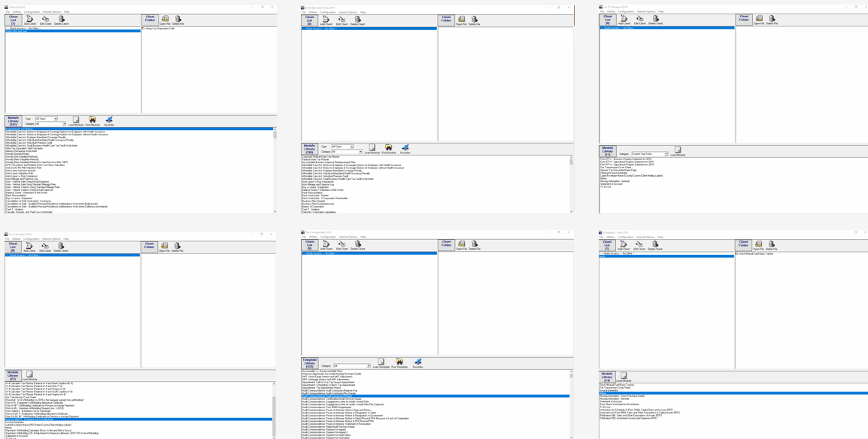Select 'Stock/Mutual Fund Basis Tracker' file in Schedule D Tools
The height and width of the screenshot is (439, 868).
(x=755, y=254)
